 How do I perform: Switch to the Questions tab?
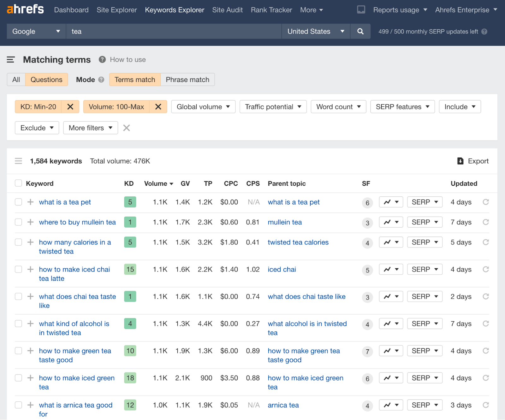[x=46, y=79]
